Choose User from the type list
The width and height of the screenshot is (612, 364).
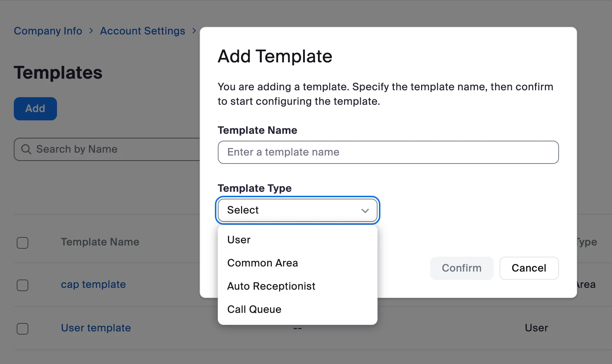tap(239, 240)
